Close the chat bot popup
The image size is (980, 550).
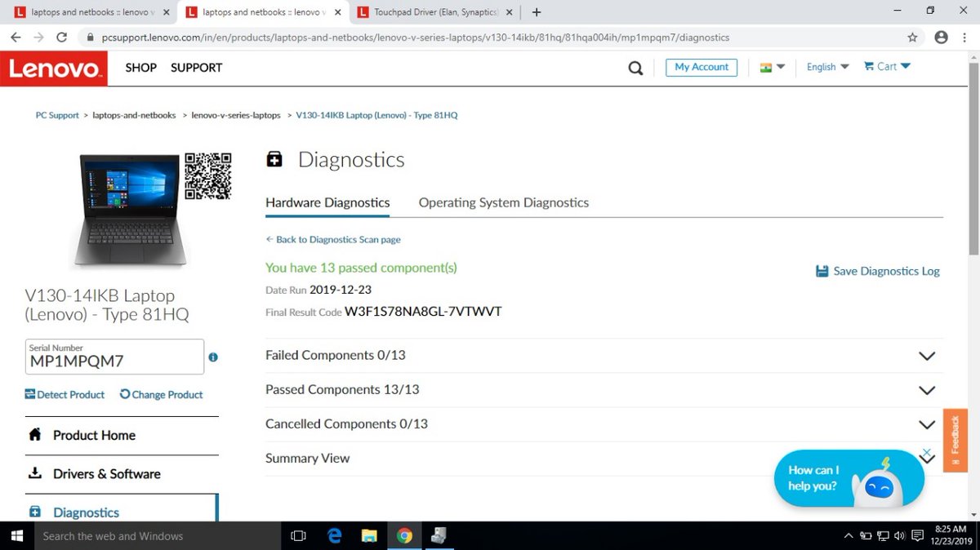click(x=927, y=451)
